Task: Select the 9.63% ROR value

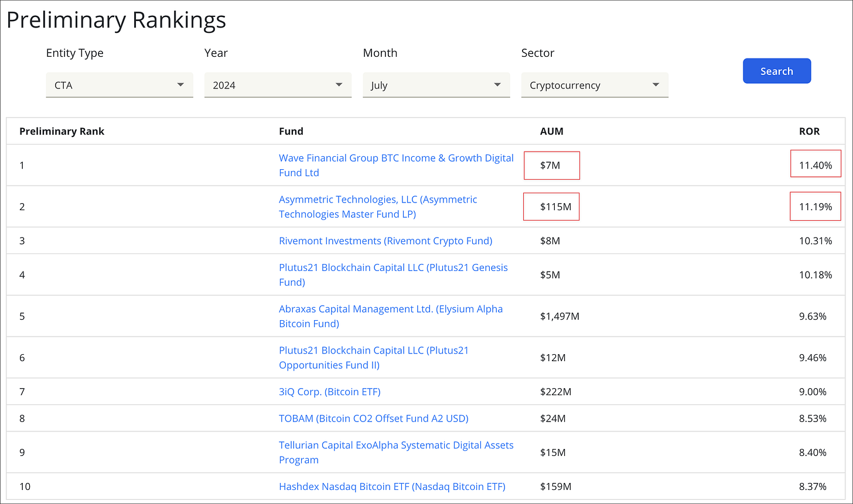Action: pyautogui.click(x=813, y=316)
